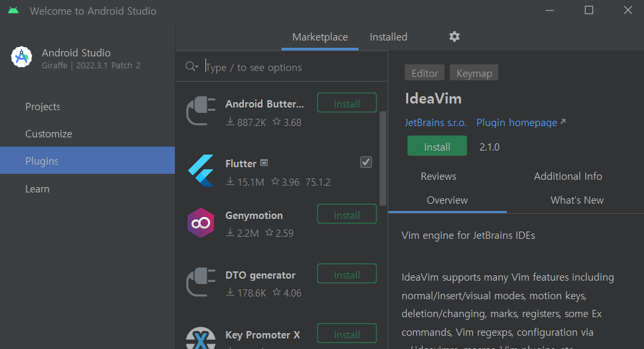Click Vim engine for JetBrains IDEs text
Image resolution: width=644 pixels, height=349 pixels.
468,236
